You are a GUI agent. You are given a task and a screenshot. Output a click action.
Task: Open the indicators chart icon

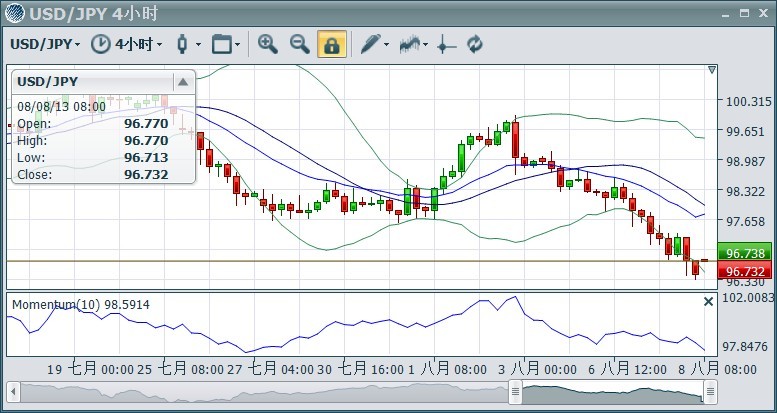(410, 44)
